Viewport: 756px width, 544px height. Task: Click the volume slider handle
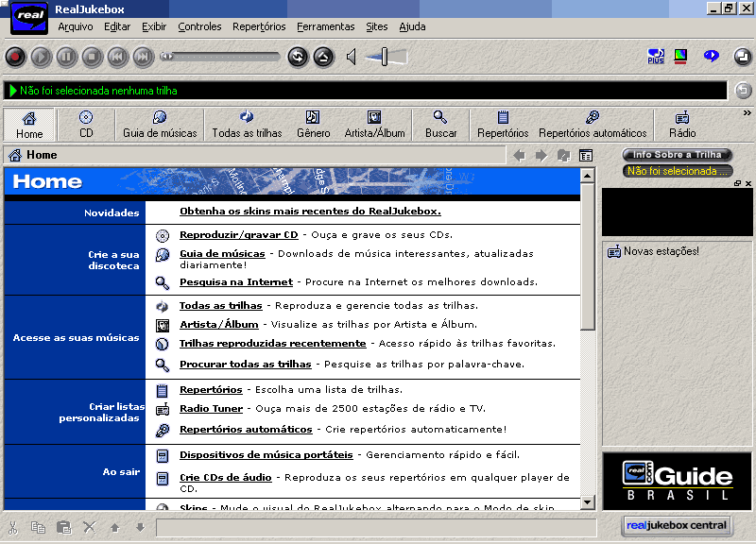385,58
